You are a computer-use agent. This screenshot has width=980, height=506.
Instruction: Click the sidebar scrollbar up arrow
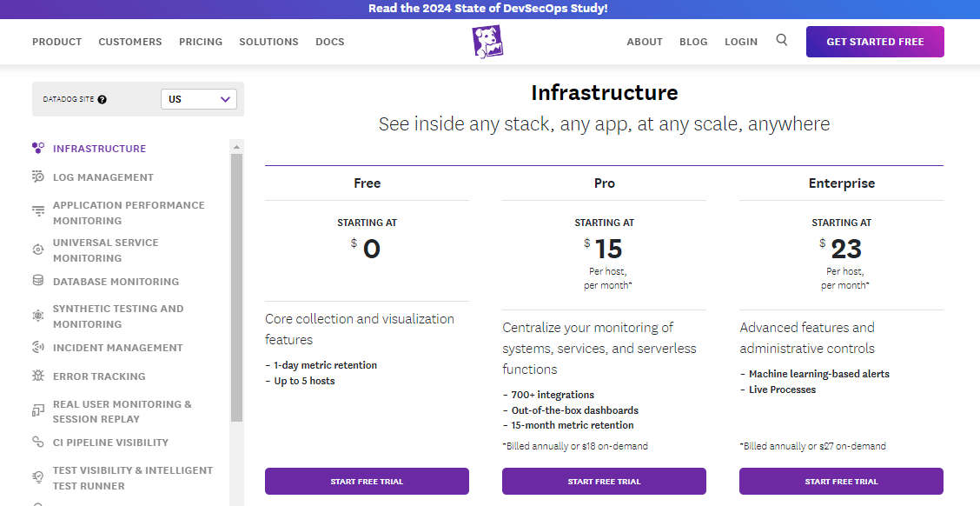click(x=236, y=147)
